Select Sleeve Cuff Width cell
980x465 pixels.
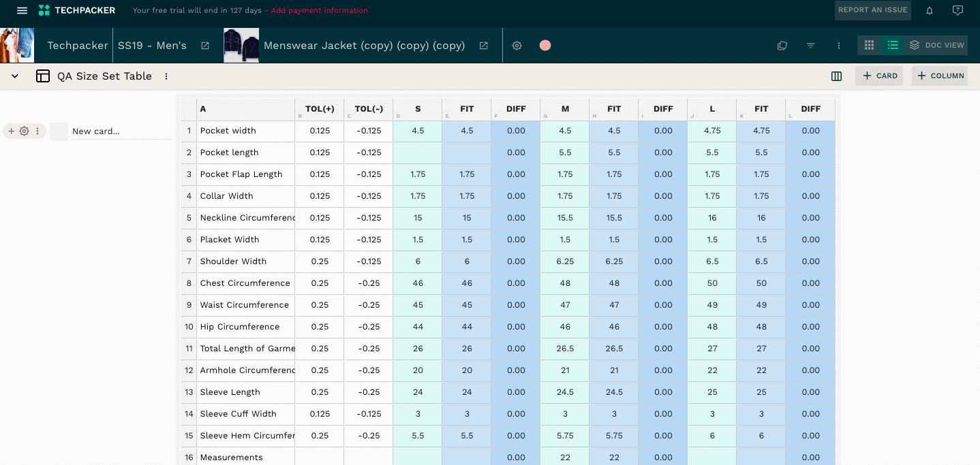click(x=245, y=414)
